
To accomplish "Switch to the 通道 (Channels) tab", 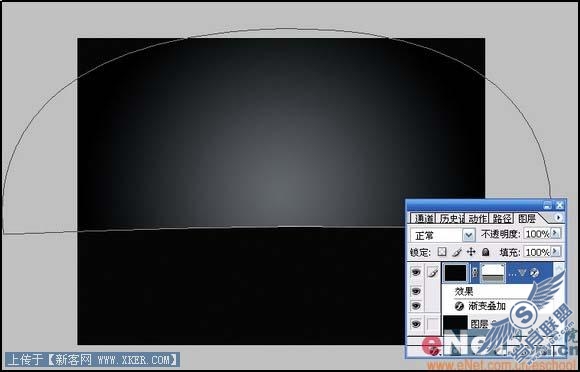I will coord(424,219).
